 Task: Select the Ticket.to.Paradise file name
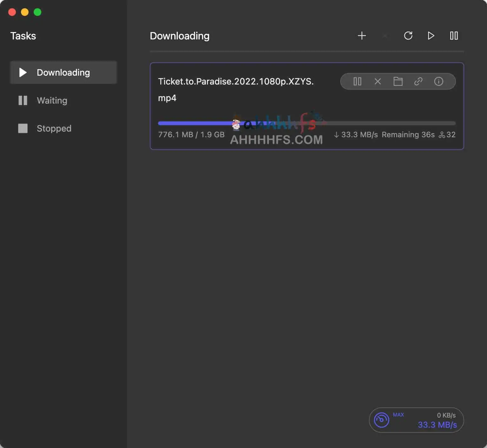click(x=236, y=82)
